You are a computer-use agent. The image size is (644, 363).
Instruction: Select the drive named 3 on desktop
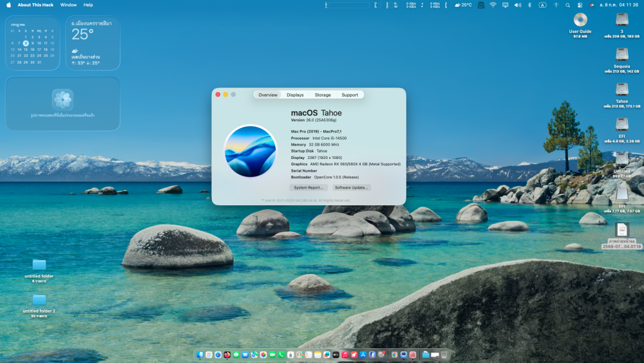tap(622, 20)
